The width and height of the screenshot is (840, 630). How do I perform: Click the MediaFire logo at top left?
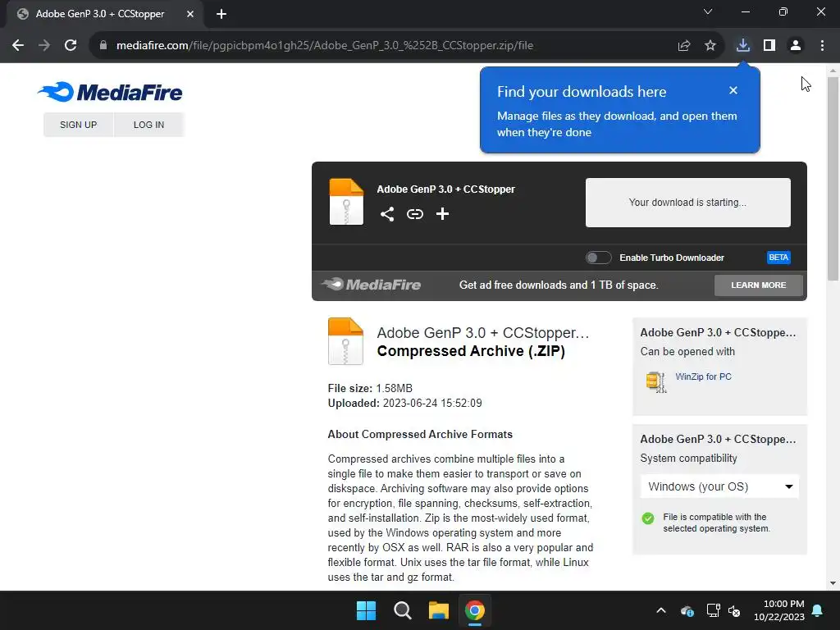coord(110,92)
